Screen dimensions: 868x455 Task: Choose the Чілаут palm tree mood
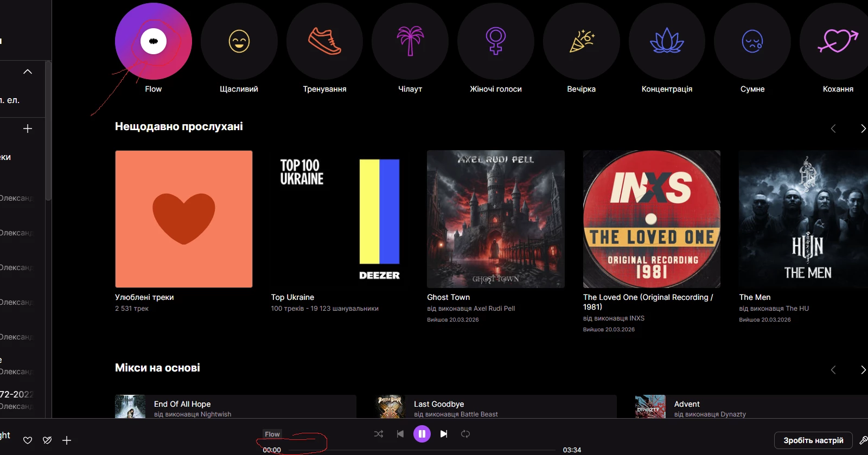pyautogui.click(x=410, y=41)
